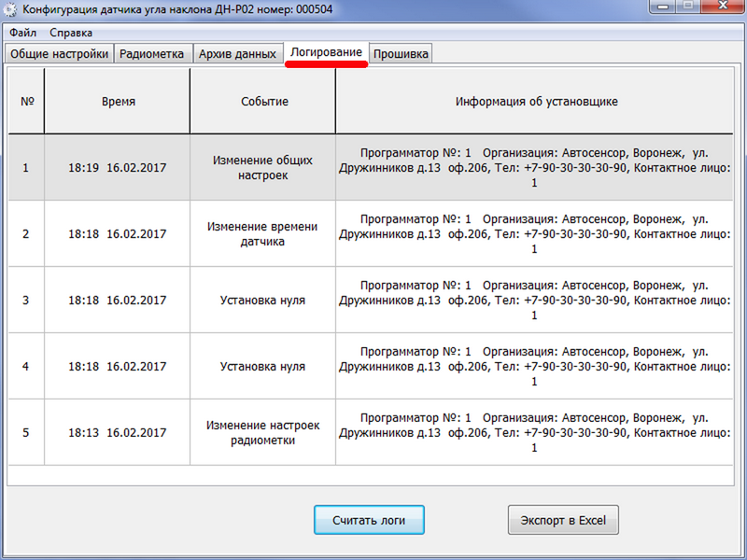The width and height of the screenshot is (747, 560).
Task: Click the number 2 in the № column
Action: point(26,234)
